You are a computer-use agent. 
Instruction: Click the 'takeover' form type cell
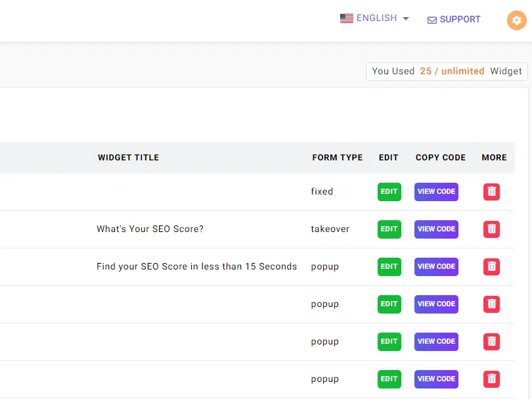point(330,229)
